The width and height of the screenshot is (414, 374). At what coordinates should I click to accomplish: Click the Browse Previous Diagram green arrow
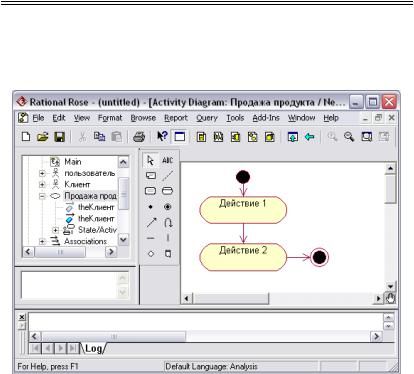310,137
